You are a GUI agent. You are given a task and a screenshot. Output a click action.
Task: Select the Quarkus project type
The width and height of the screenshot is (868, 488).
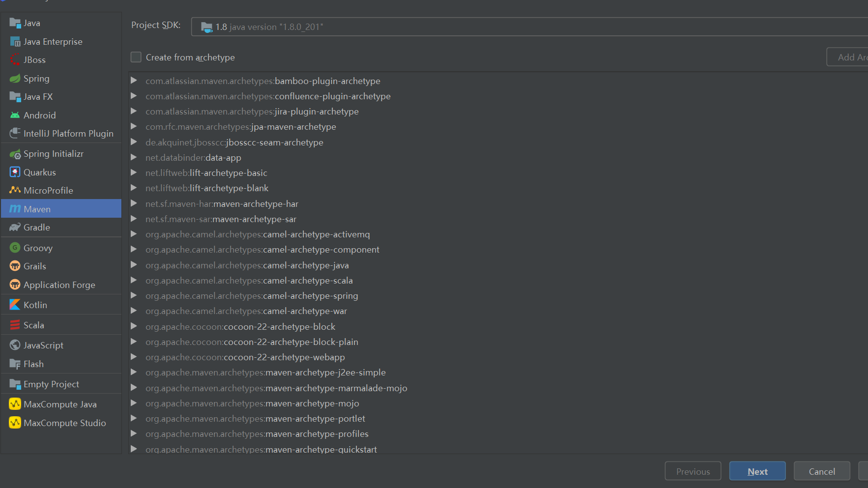point(39,172)
